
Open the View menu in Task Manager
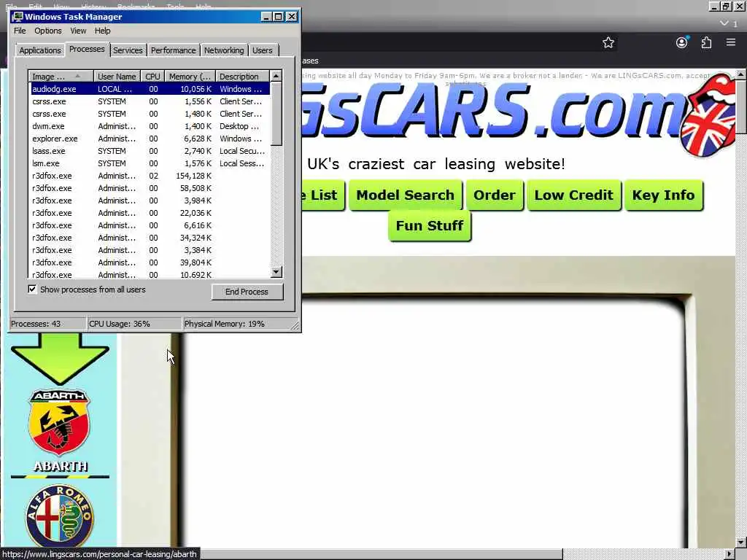coord(78,31)
